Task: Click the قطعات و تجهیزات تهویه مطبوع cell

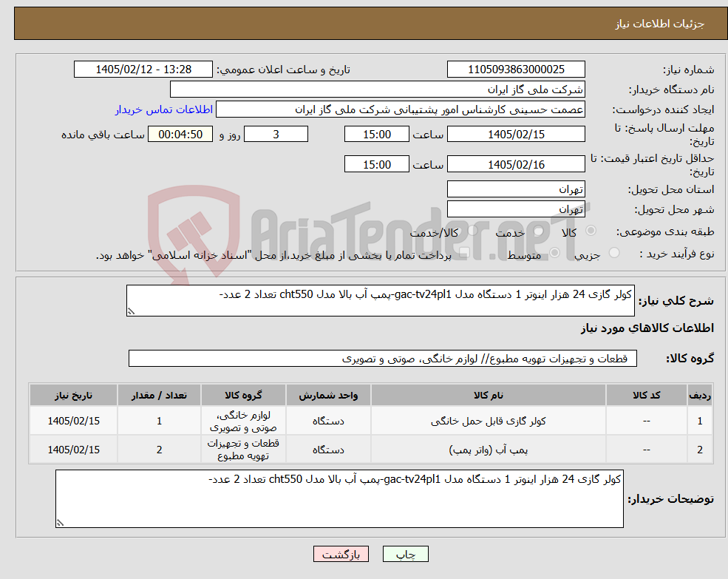Action: [243, 450]
